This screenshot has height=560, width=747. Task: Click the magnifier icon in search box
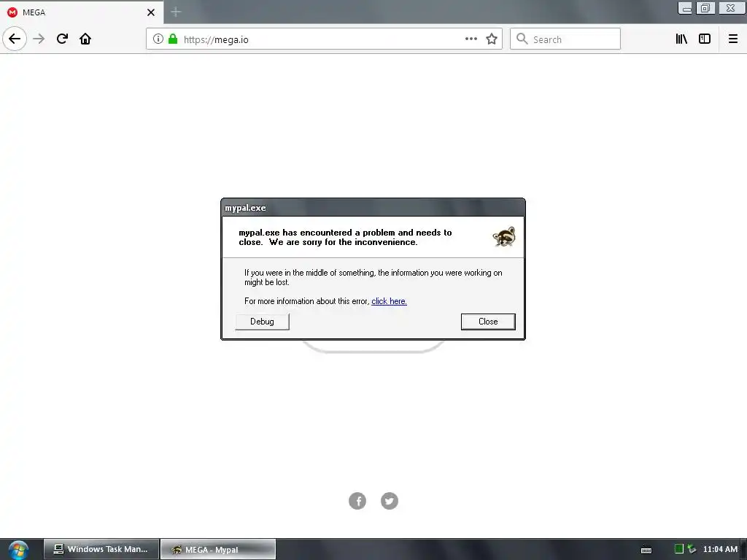click(522, 39)
